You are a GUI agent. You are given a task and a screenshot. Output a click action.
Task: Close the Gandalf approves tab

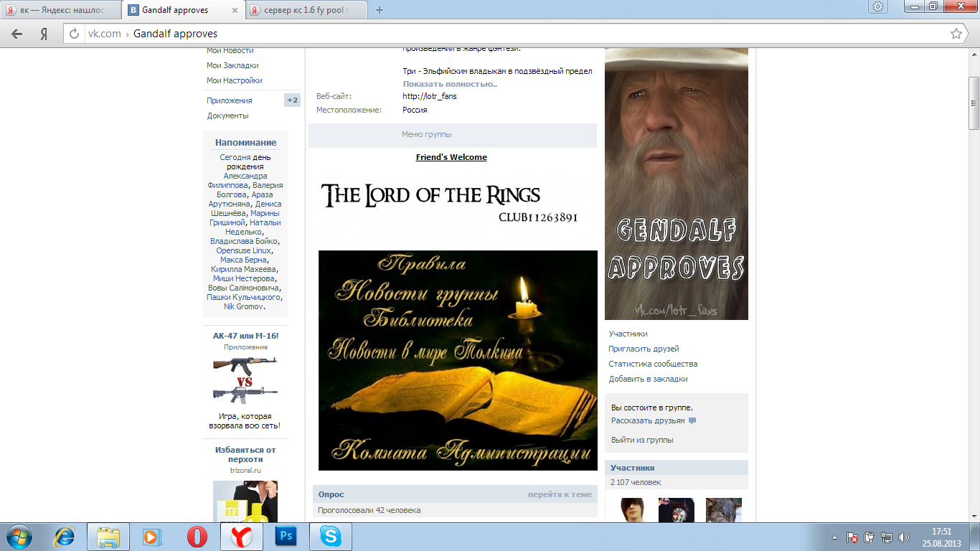pyautogui.click(x=235, y=11)
